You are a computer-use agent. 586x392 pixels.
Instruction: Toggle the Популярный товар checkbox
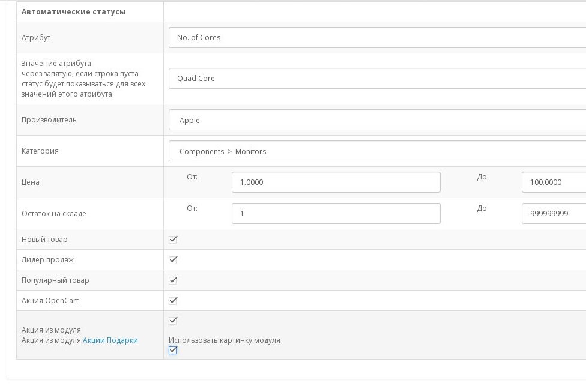[173, 280]
